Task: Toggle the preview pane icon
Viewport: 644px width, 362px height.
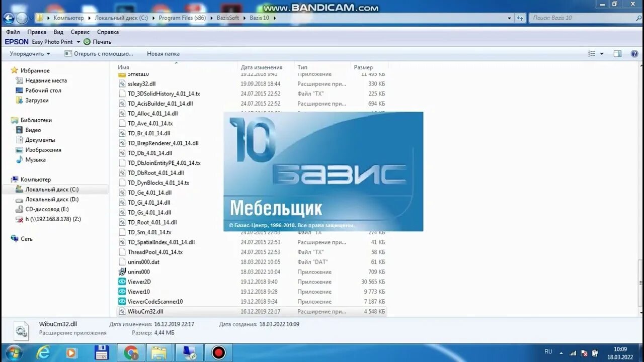Action: click(x=617, y=54)
